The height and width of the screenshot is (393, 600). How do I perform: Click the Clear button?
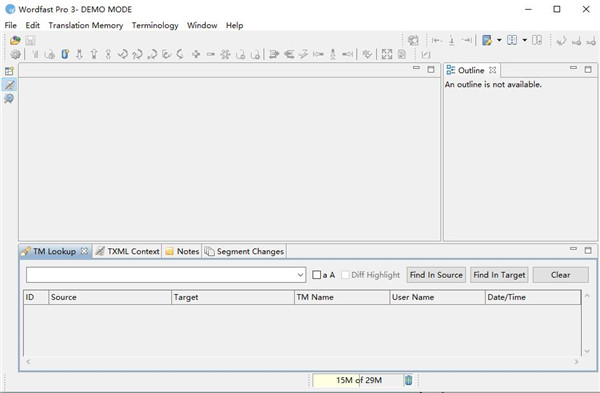[x=560, y=275]
